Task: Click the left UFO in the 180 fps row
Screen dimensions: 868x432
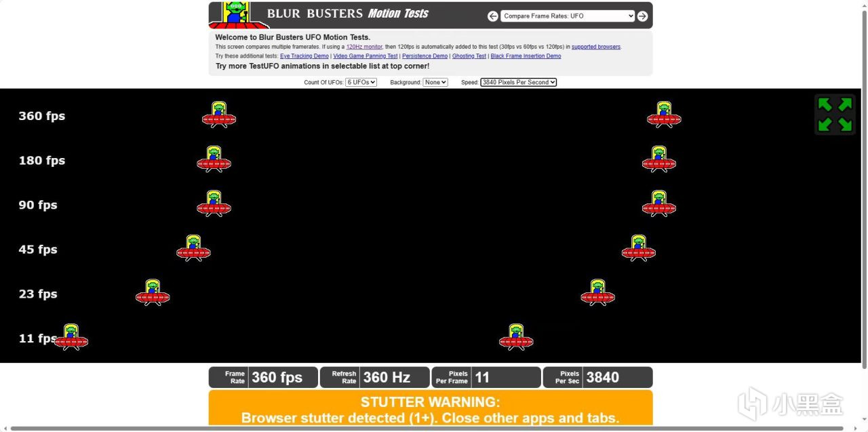Action: 214,159
